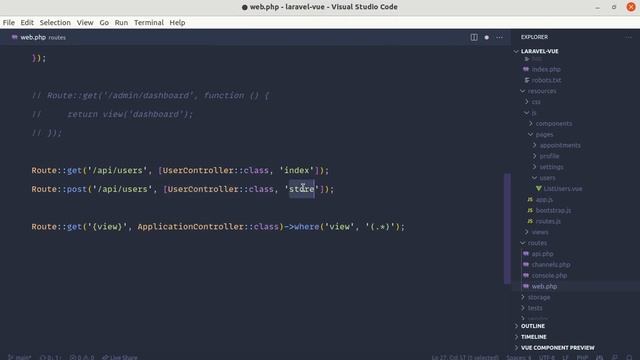This screenshot has width=640, height=360.
Task: Collapse the js folder
Action: (527, 113)
